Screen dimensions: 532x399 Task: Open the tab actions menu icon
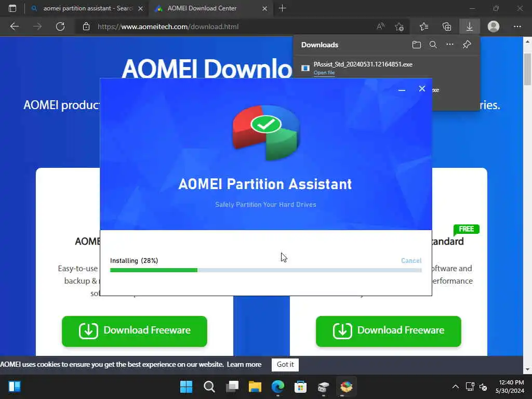click(12, 8)
